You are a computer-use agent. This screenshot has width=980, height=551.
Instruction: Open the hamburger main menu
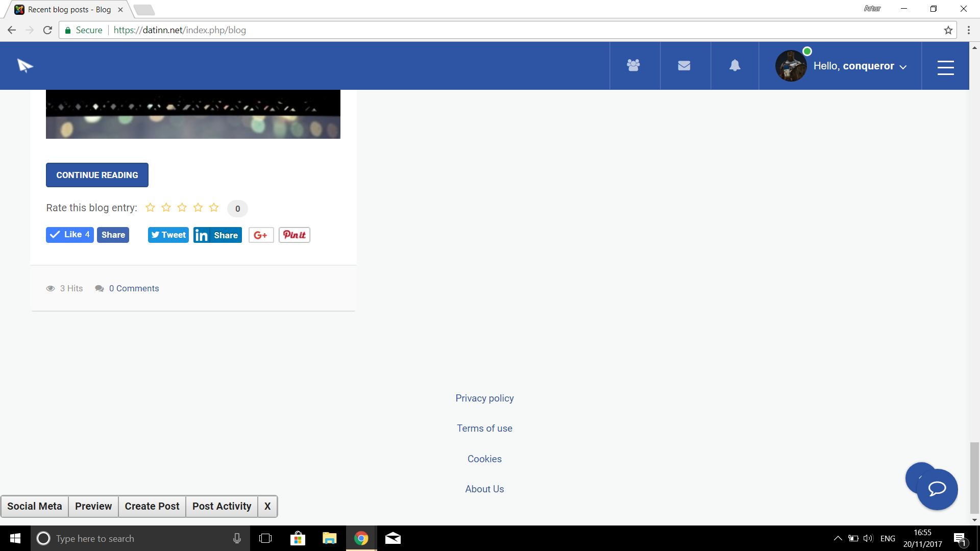(x=945, y=67)
